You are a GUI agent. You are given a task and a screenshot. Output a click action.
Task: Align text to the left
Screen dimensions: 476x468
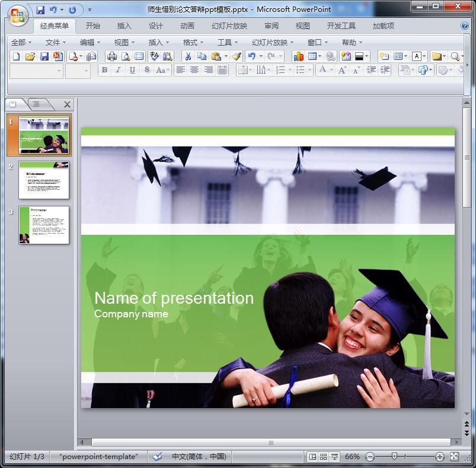coord(181,70)
